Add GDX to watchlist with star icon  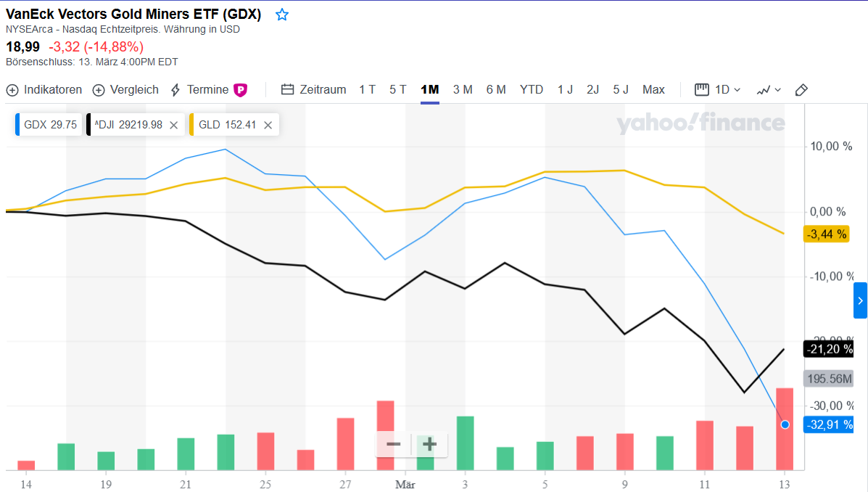[282, 15]
